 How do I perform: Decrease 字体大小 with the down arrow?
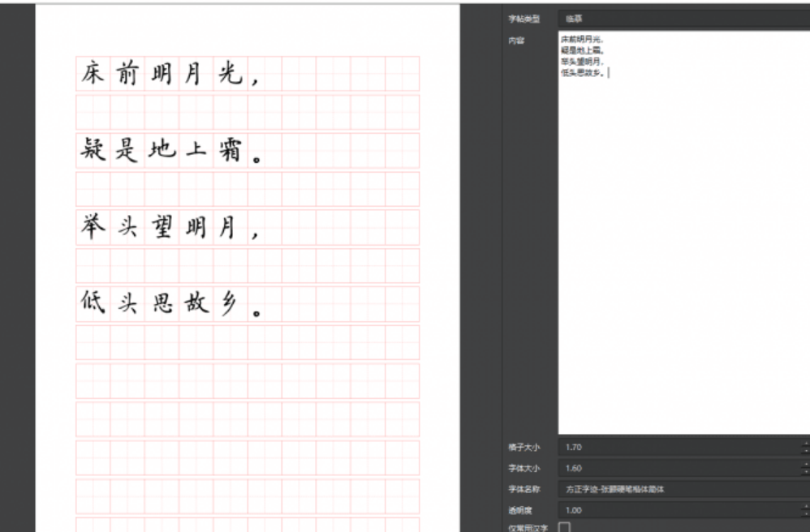pos(806,472)
